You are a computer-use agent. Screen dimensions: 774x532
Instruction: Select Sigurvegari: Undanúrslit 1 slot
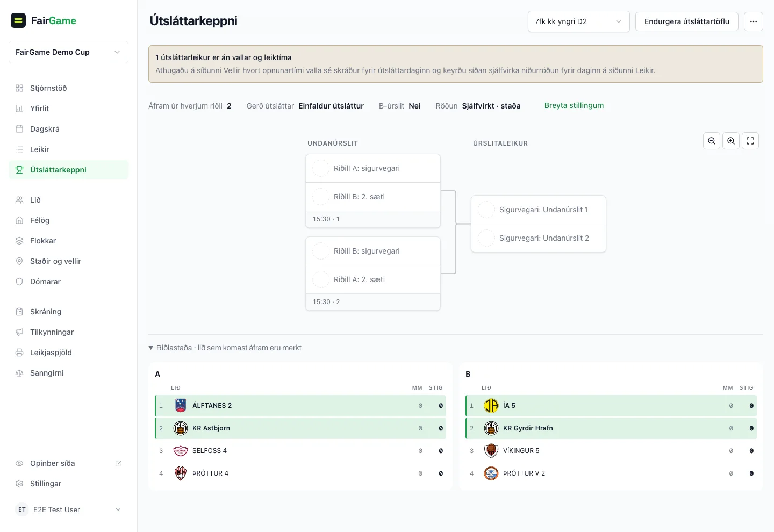[x=539, y=210]
